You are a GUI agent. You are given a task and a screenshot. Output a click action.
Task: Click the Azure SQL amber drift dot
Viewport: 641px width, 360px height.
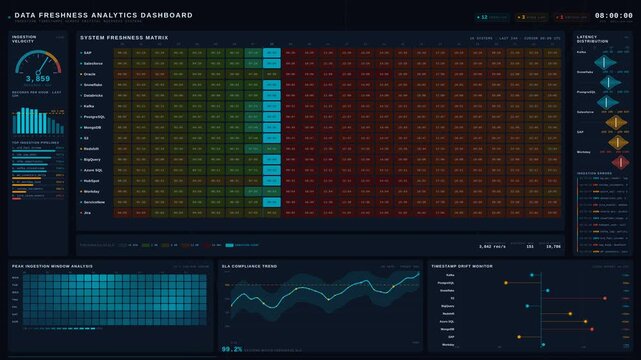[x=586, y=322]
